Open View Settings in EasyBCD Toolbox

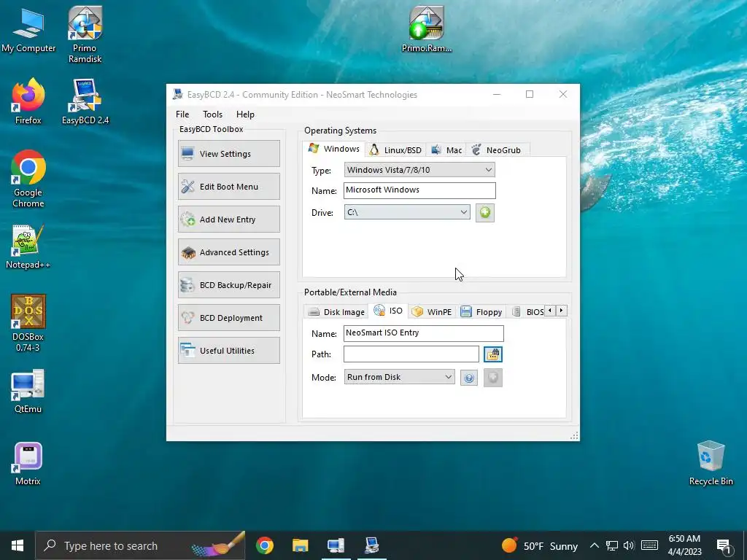228,153
